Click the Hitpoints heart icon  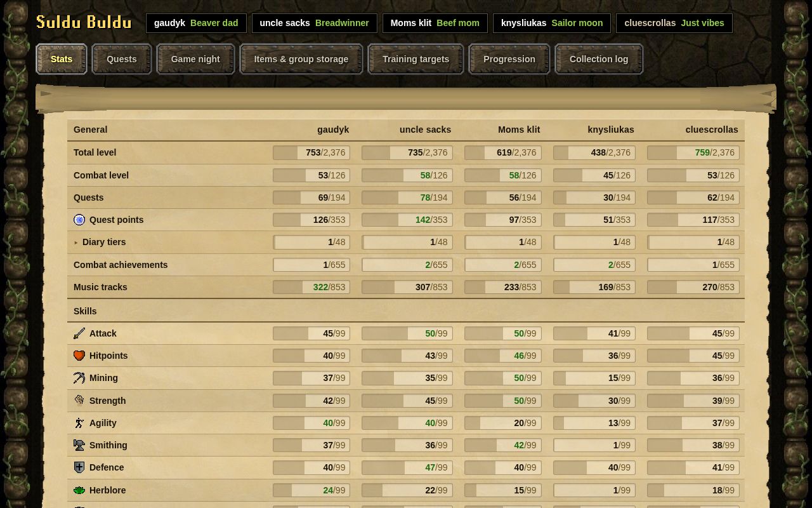pyautogui.click(x=79, y=356)
